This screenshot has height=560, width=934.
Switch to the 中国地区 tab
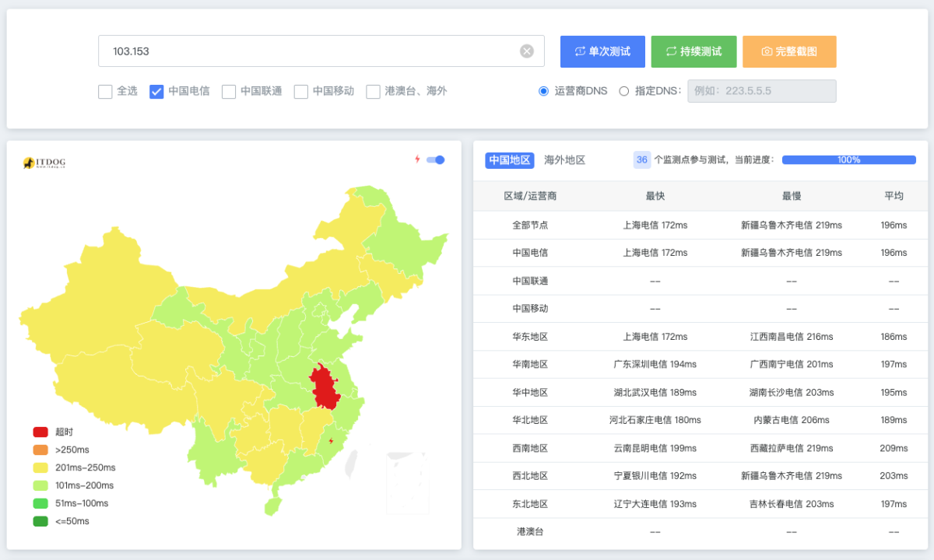(x=510, y=160)
